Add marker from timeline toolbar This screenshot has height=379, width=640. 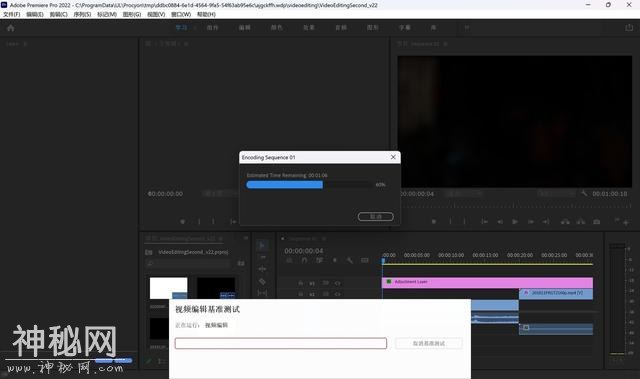(335, 260)
